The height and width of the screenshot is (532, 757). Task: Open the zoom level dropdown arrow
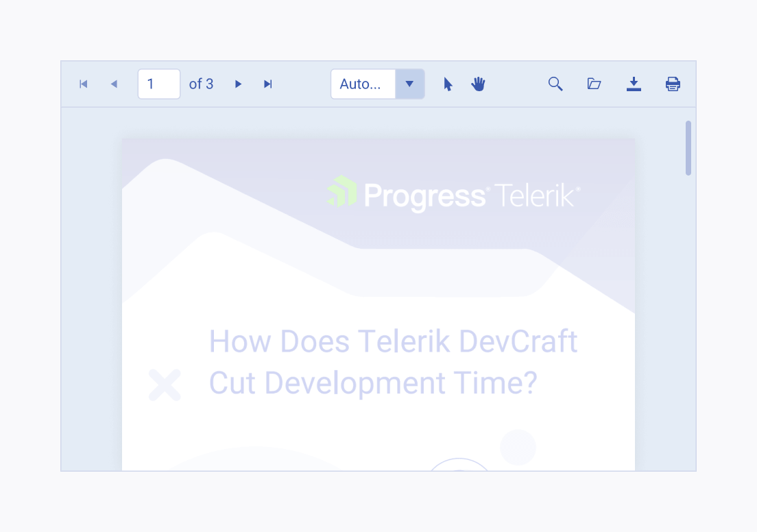click(409, 84)
